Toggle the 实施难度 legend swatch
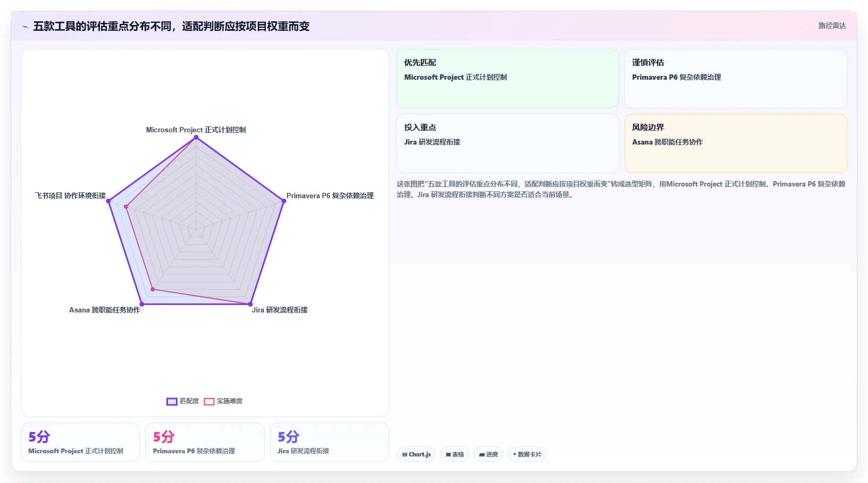 point(209,402)
